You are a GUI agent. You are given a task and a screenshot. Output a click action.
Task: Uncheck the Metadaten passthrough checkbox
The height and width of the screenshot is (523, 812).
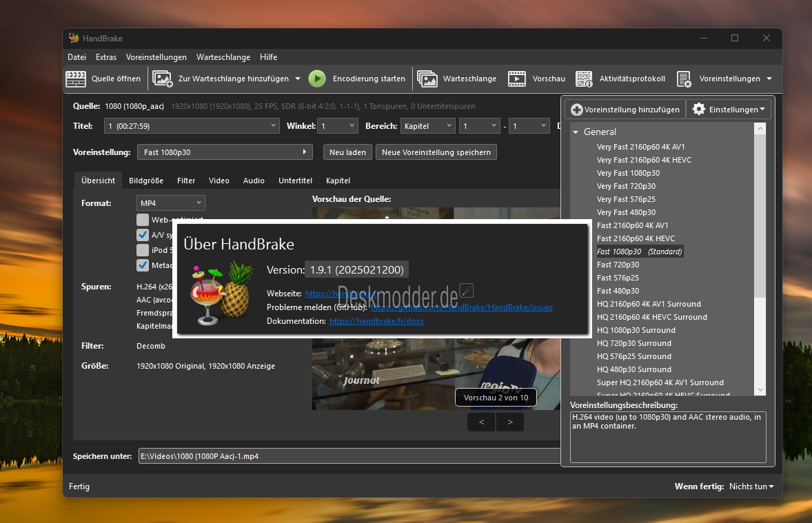[x=143, y=265]
